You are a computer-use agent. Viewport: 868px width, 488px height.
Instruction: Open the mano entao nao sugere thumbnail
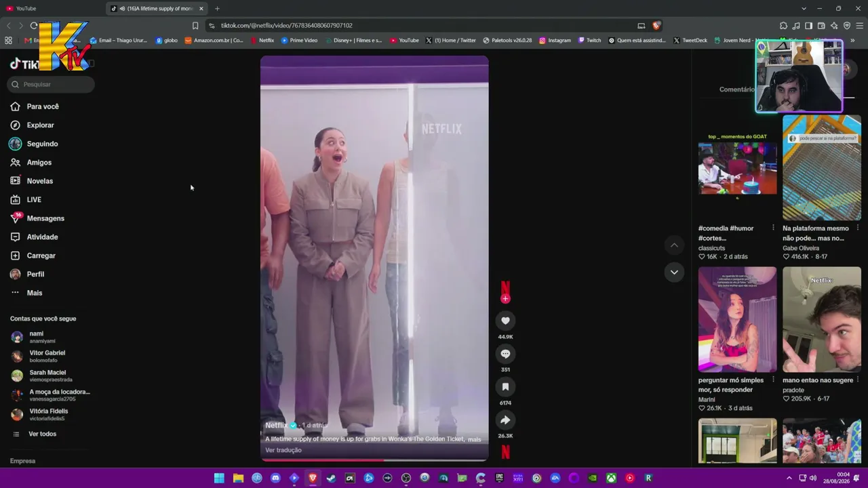[x=822, y=319]
